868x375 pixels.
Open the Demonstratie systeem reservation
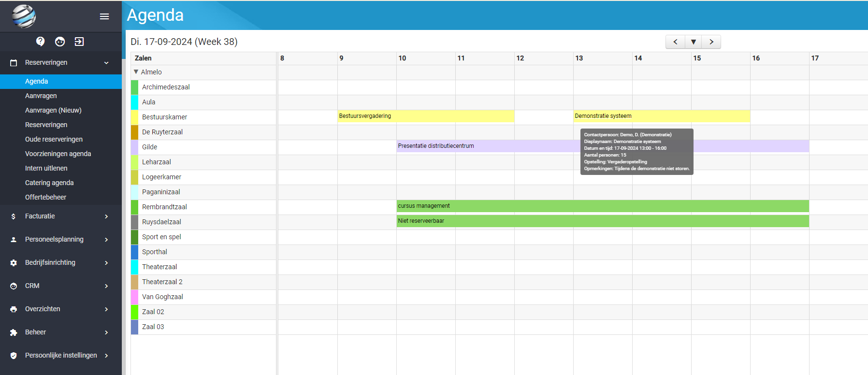pos(662,116)
